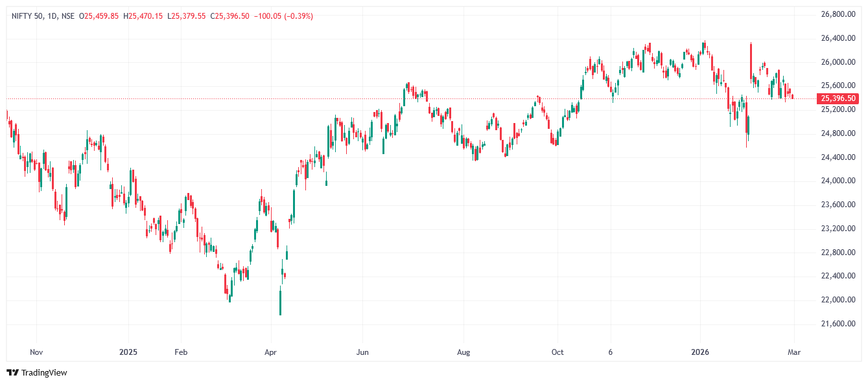This screenshot has height=384, width=868.
Task: Select the 2025 label on the time axis
Action: [x=128, y=352]
